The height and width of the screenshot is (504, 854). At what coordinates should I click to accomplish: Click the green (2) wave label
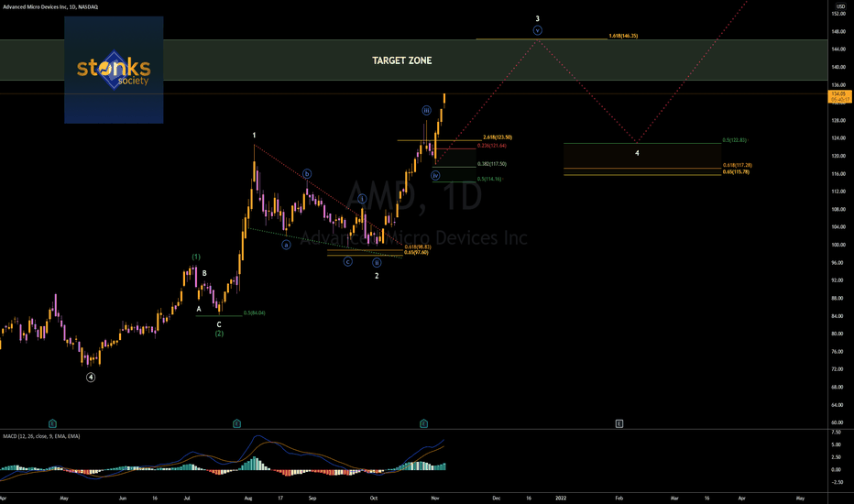(x=219, y=334)
